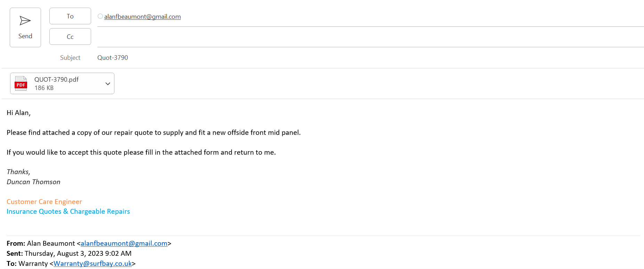
Task: Open the To address book button
Action: [70, 16]
